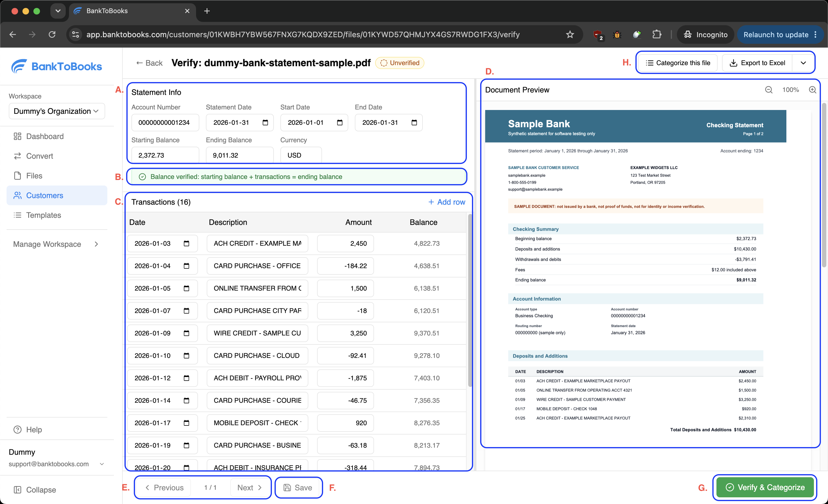Click the Balance column header
This screenshot has width=828, height=504.
[423, 222]
